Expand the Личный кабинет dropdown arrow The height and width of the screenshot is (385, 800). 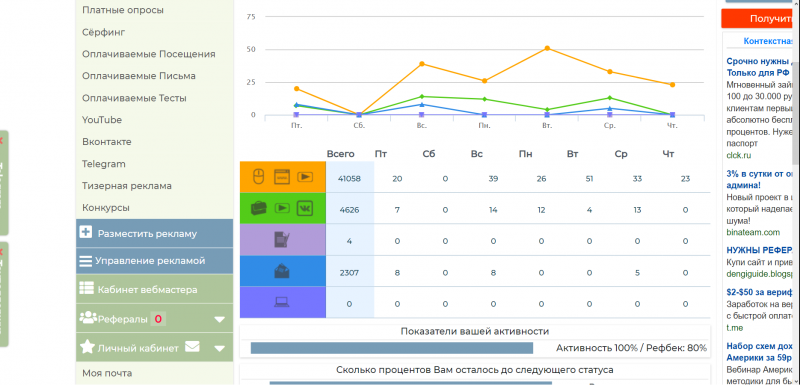click(x=219, y=349)
